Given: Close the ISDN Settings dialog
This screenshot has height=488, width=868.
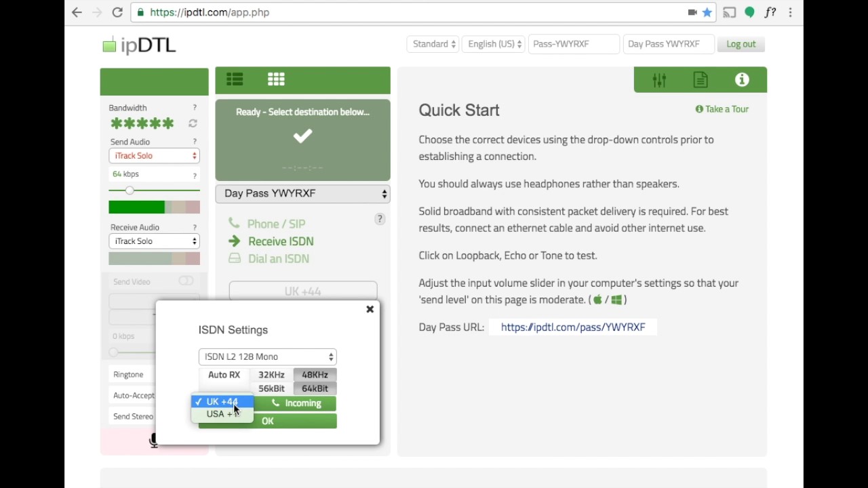Looking at the screenshot, I should 370,309.
